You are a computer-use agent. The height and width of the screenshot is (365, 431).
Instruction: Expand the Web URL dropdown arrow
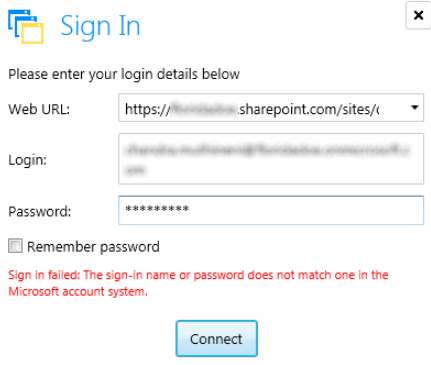point(415,108)
